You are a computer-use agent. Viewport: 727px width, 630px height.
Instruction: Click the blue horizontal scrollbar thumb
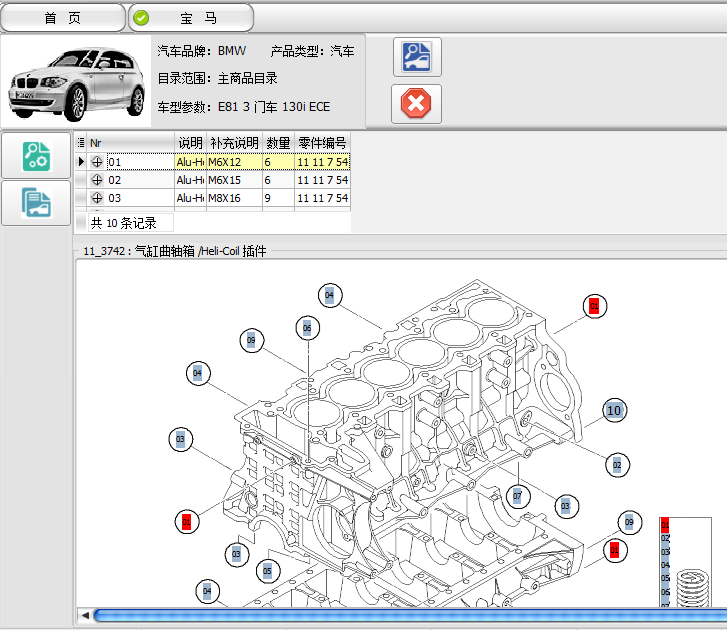click(410, 616)
